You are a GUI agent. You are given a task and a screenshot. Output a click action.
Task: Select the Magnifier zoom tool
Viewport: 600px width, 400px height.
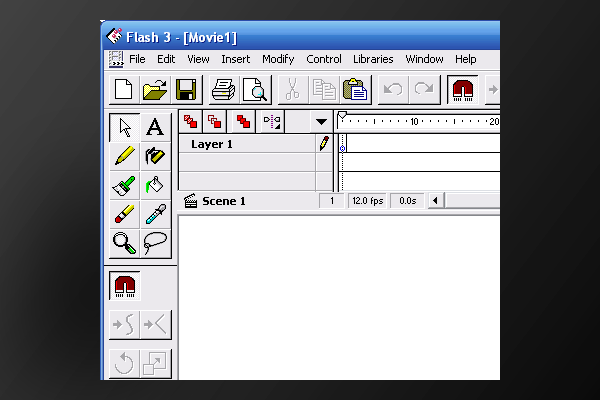coord(124,243)
